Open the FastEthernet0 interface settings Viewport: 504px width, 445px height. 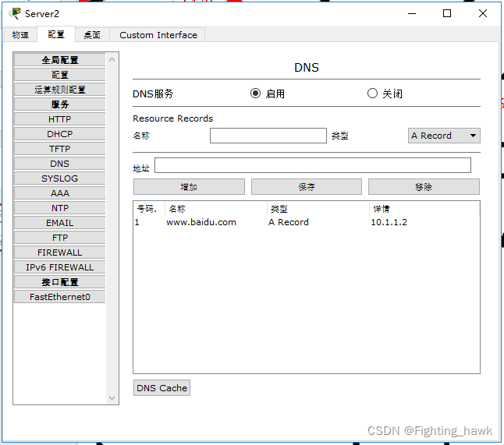click(60, 297)
